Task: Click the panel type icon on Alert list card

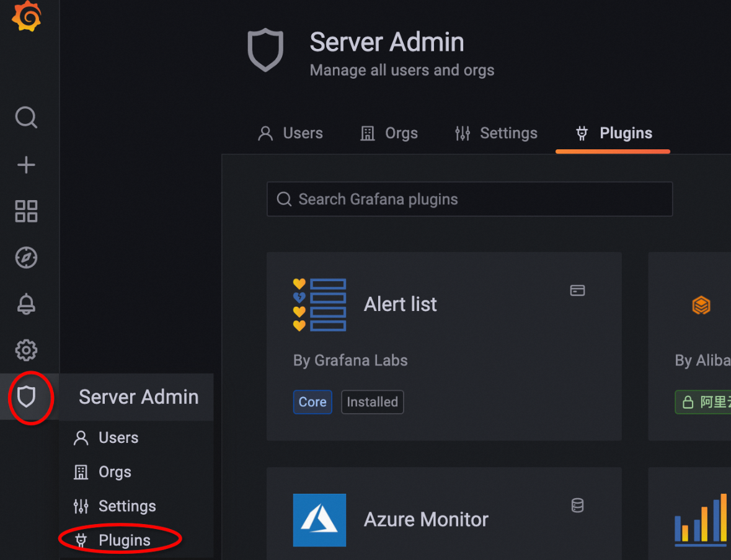Action: tap(577, 291)
